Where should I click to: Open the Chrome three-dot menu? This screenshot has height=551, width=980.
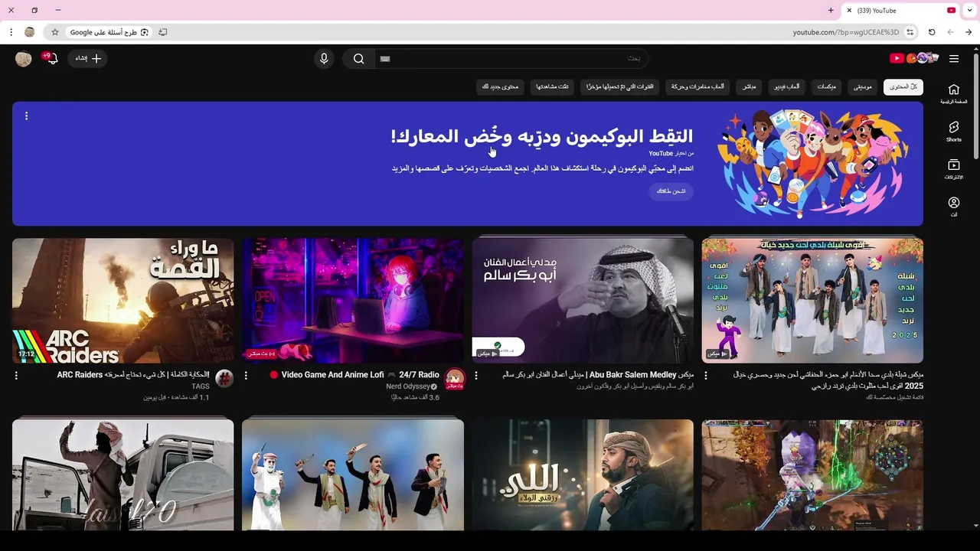click(x=11, y=32)
